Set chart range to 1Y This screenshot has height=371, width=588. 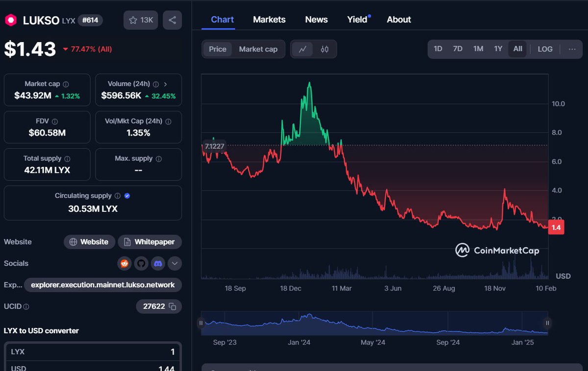click(x=498, y=49)
